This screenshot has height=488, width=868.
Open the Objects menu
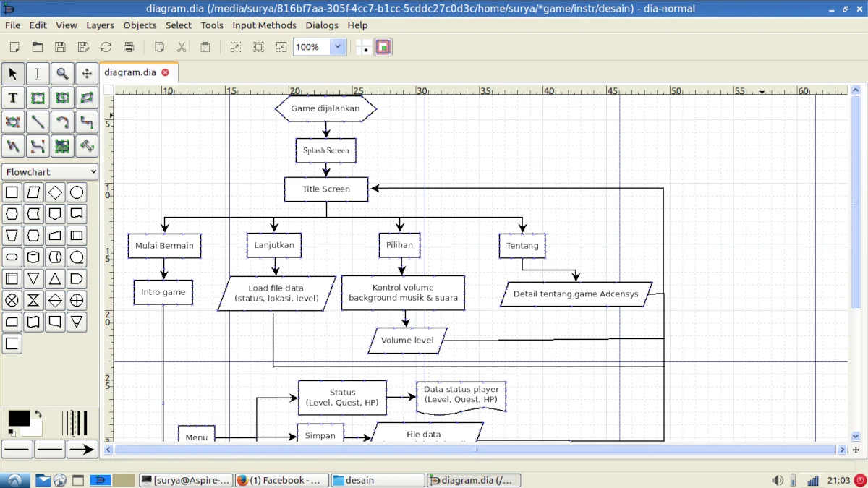[140, 25]
